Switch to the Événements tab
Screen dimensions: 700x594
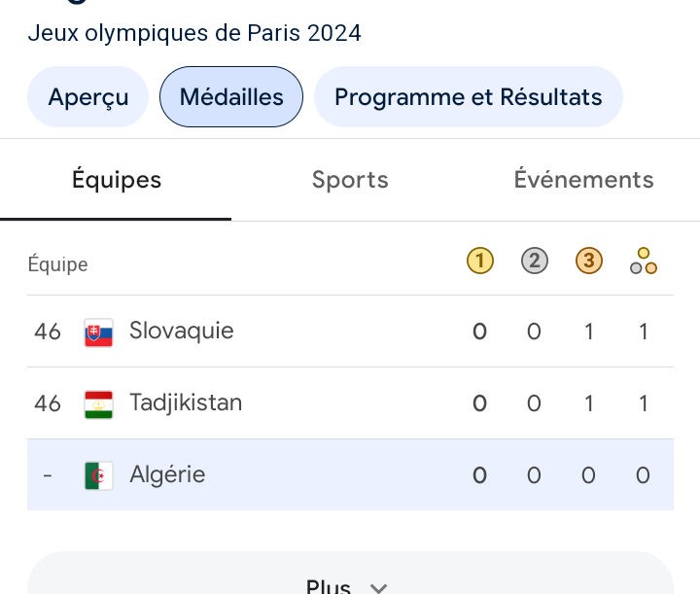pyautogui.click(x=583, y=180)
